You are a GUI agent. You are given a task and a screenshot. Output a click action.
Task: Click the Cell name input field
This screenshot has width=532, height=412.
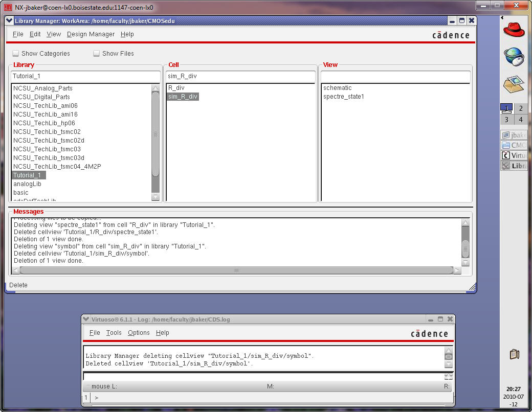tap(241, 76)
